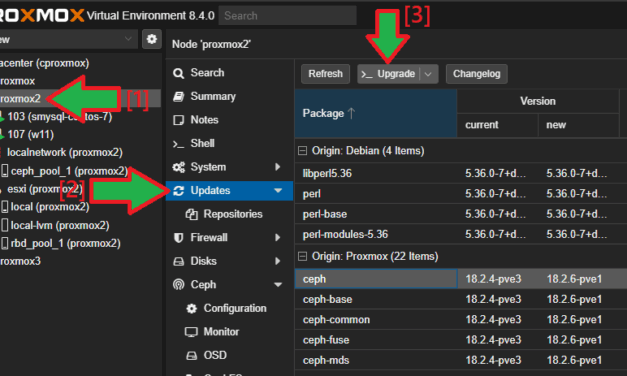Viewport: 627px width, 376px height.
Task: Click the Firewall shield icon
Action: (178, 238)
